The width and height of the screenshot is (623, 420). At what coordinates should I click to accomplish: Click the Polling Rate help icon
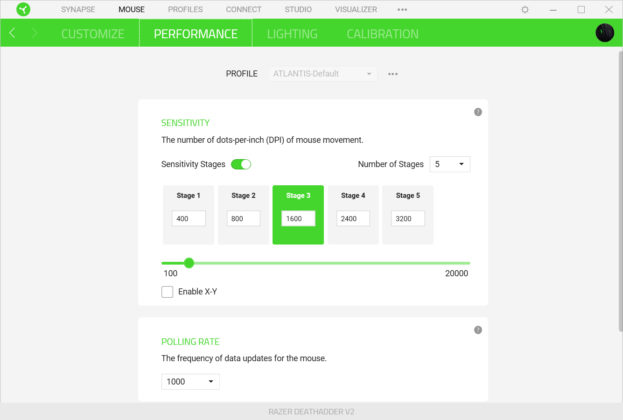pos(478,330)
